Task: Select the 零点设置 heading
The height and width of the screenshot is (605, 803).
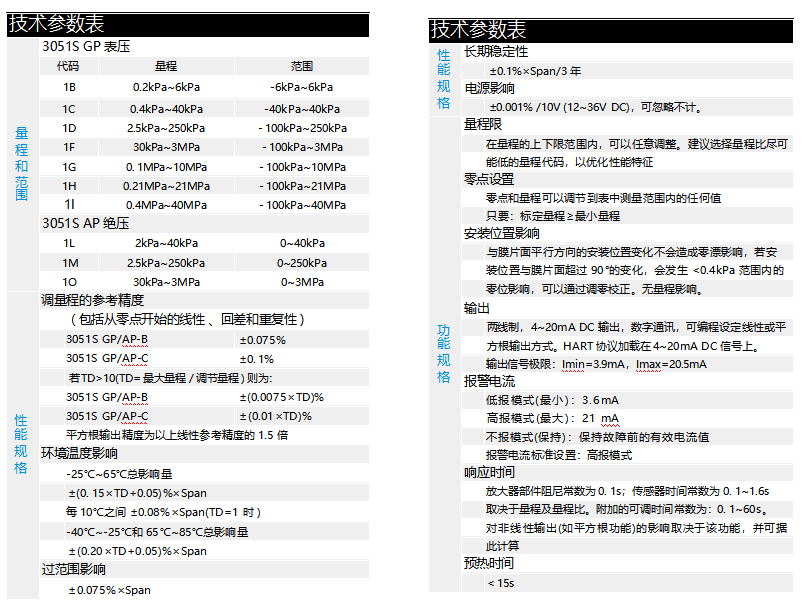Action: [x=489, y=179]
